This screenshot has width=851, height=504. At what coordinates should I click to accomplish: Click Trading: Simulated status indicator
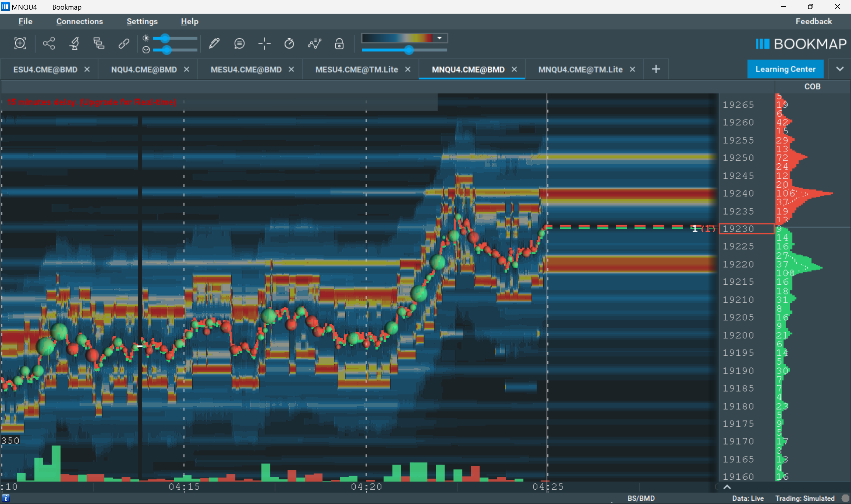pos(804,498)
